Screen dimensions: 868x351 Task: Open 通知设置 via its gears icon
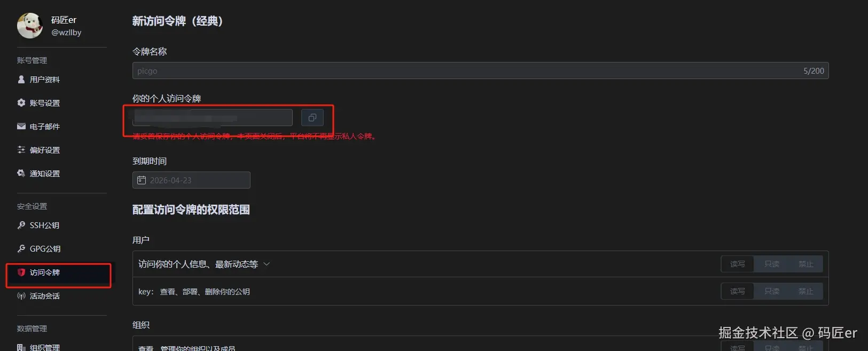point(21,174)
